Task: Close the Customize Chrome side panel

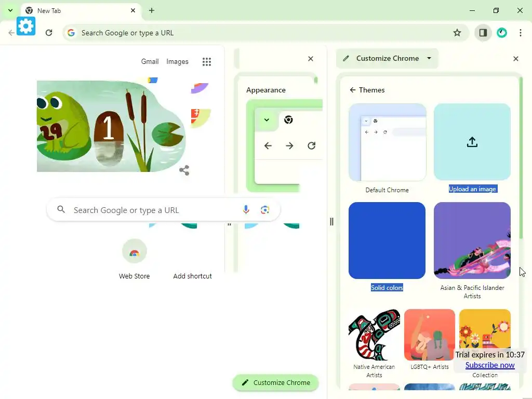Action: [x=516, y=59]
